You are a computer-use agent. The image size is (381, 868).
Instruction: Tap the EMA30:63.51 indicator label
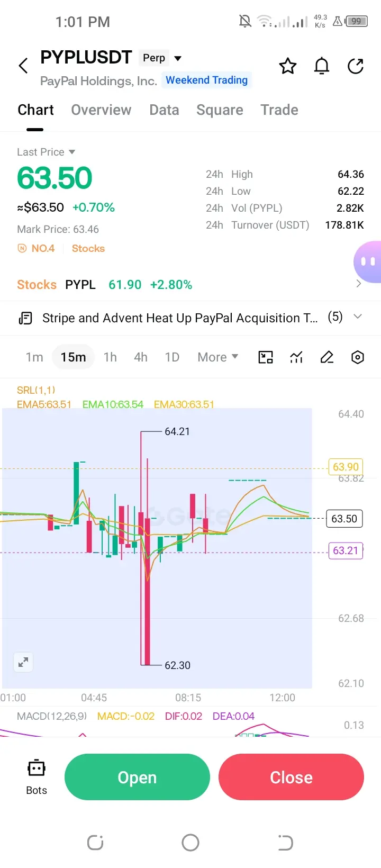184,404
